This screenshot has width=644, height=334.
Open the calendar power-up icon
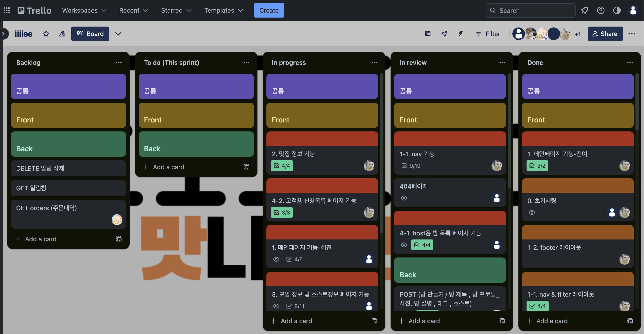click(x=428, y=34)
